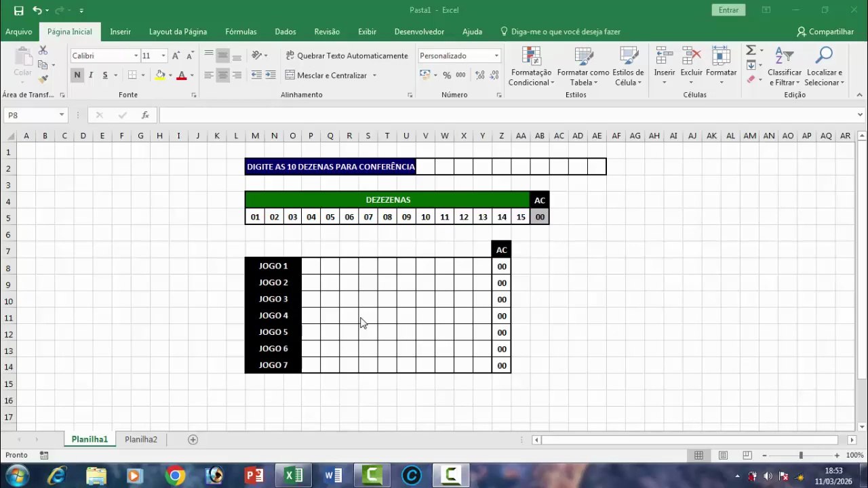Image resolution: width=868 pixels, height=488 pixels.
Task: Open the Personalizado number format dropdown
Action: (x=496, y=56)
